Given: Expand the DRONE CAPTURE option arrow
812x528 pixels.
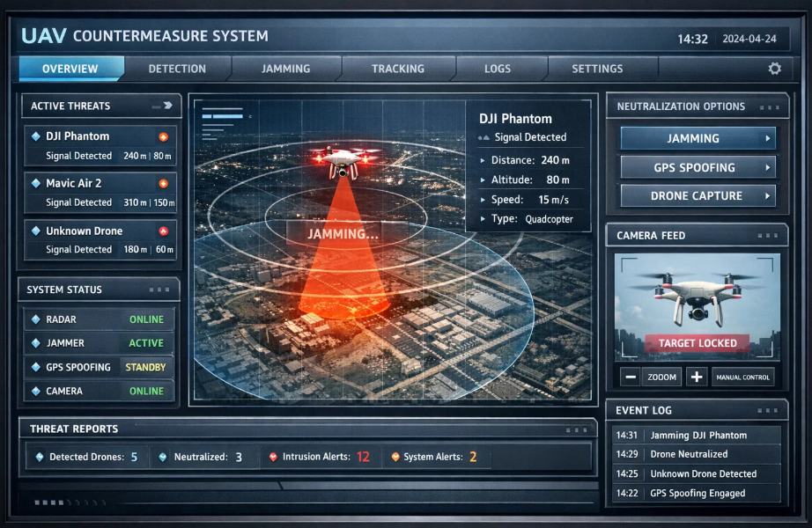Looking at the screenshot, I should 767,196.
